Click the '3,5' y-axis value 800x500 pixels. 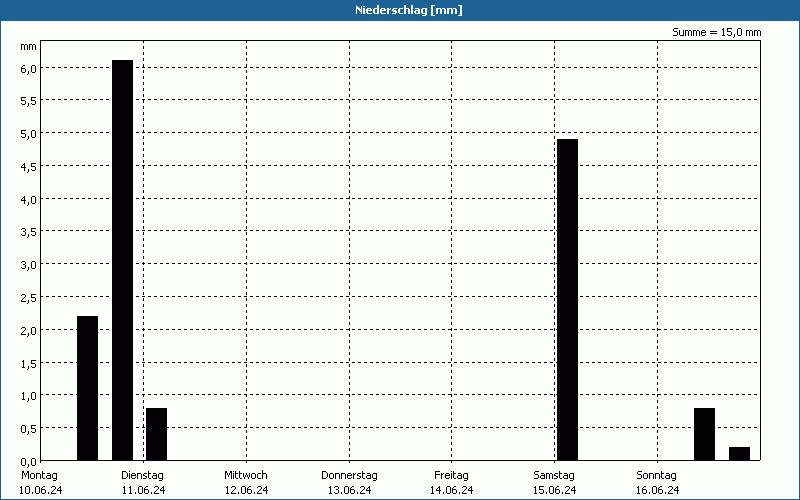29,233
